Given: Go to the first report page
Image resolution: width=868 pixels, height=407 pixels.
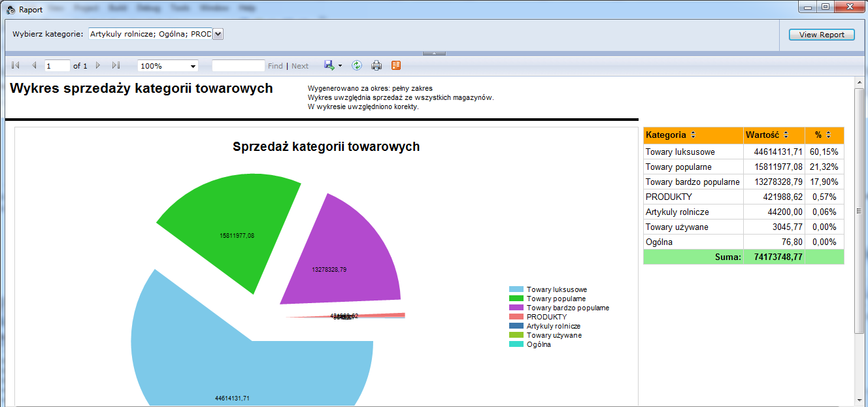Looking at the screenshot, I should pyautogui.click(x=16, y=66).
